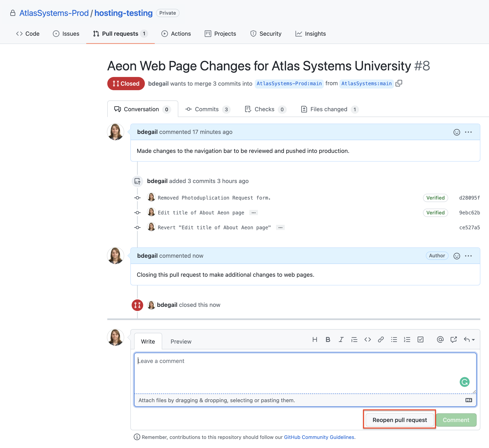Image resolution: width=489 pixels, height=448 pixels.
Task: Apply italic formatting in comment toolbar
Action: 341,340
